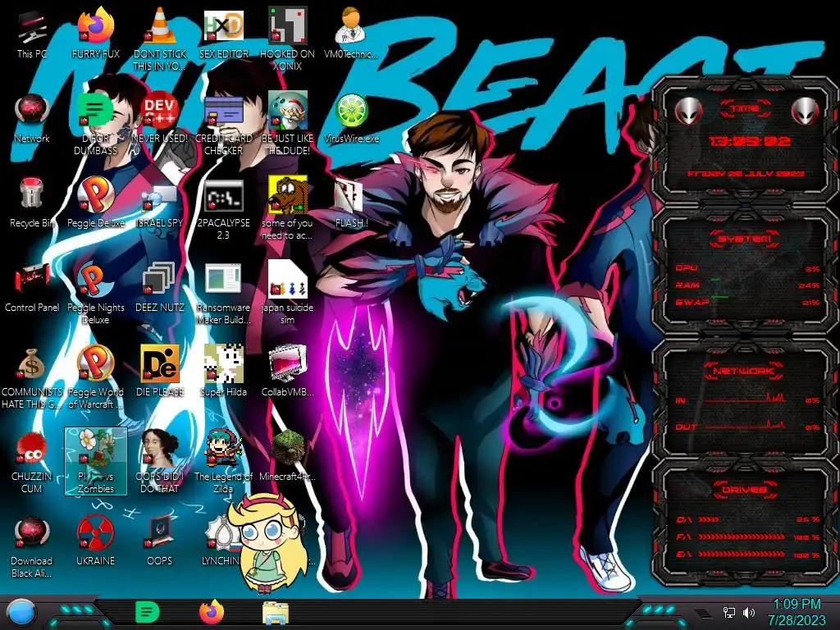Open the C:\ drive usage bar
Screen dimensions: 840x630
(748, 519)
